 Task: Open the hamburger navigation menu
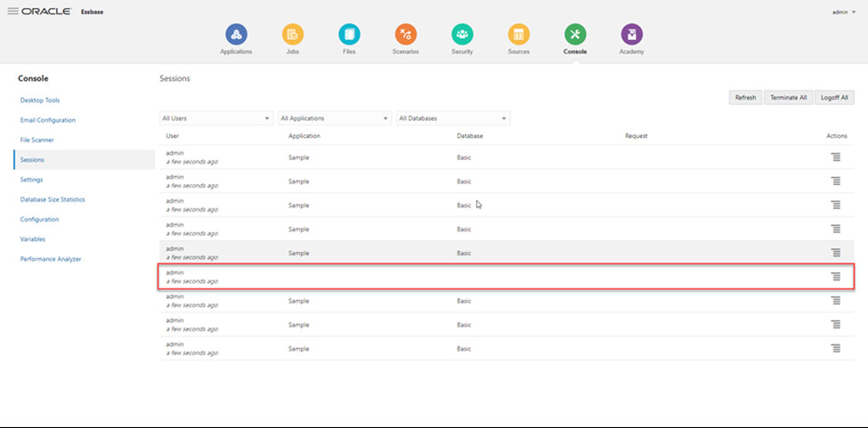[x=12, y=12]
